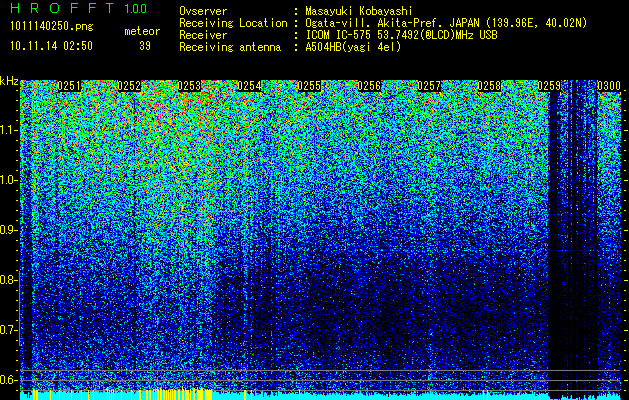Click the 0253 time marker label

[x=189, y=86]
